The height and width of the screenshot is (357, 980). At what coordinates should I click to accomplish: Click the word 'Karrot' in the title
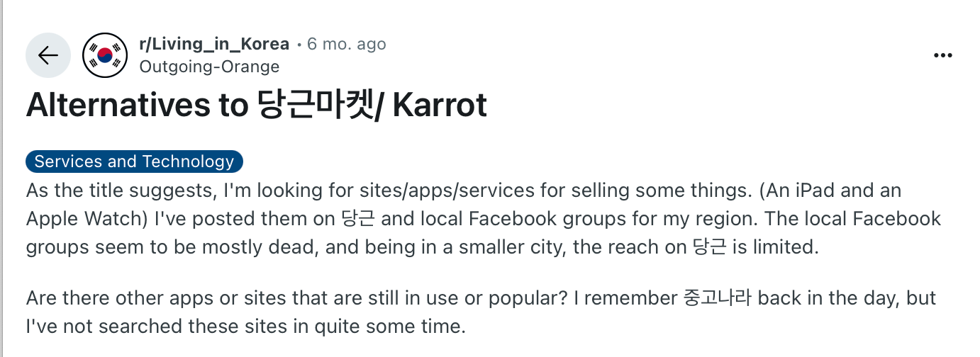click(x=440, y=106)
